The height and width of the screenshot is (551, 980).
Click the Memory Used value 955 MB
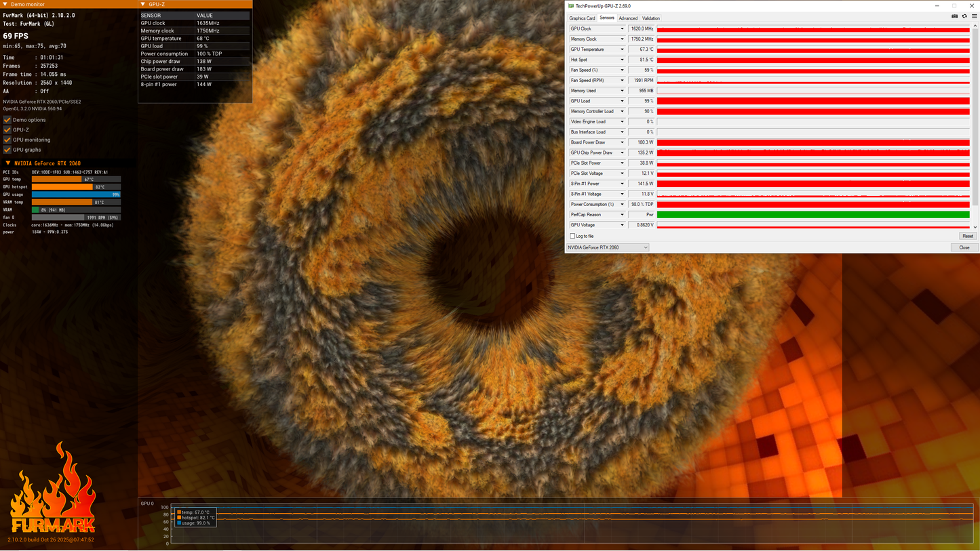(x=642, y=91)
